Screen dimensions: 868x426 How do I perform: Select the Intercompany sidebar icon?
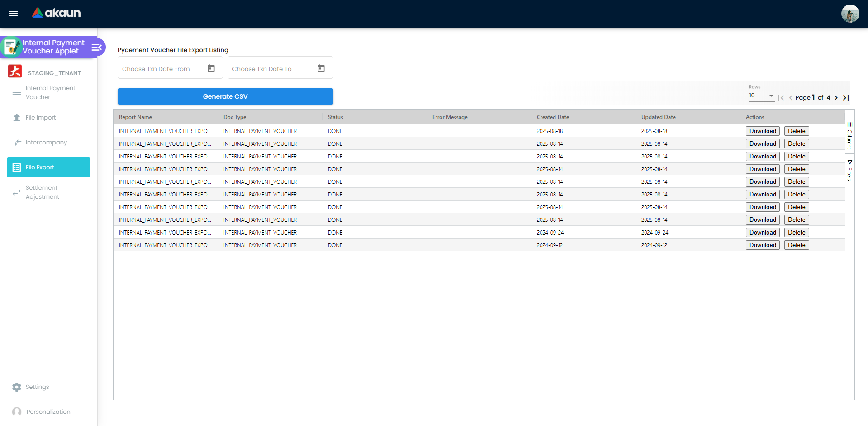point(16,142)
